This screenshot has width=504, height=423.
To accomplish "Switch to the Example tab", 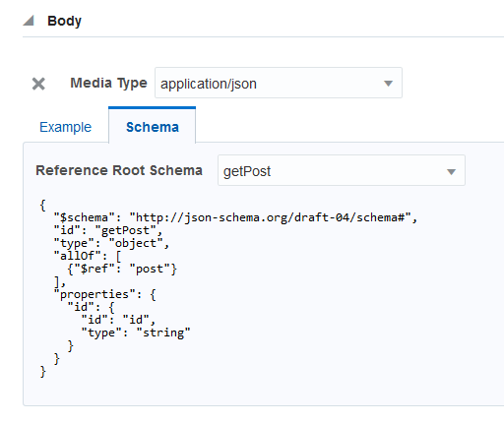I will (65, 127).
